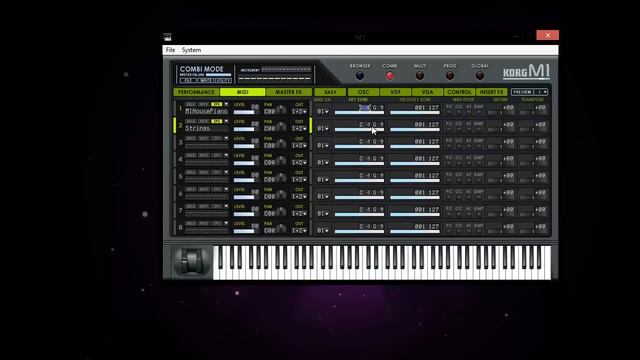The image size is (640, 360).
Task: Click the PREVIEW button
Action: point(522,92)
